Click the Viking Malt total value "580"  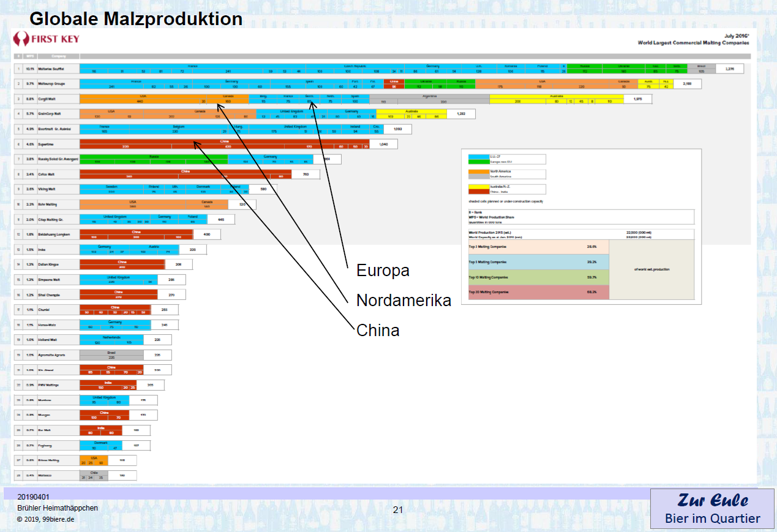pos(263,189)
